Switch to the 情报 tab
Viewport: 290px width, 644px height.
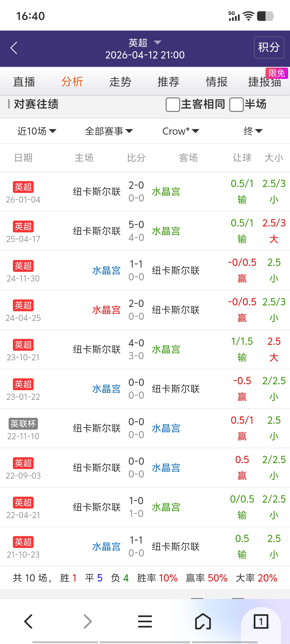point(216,82)
